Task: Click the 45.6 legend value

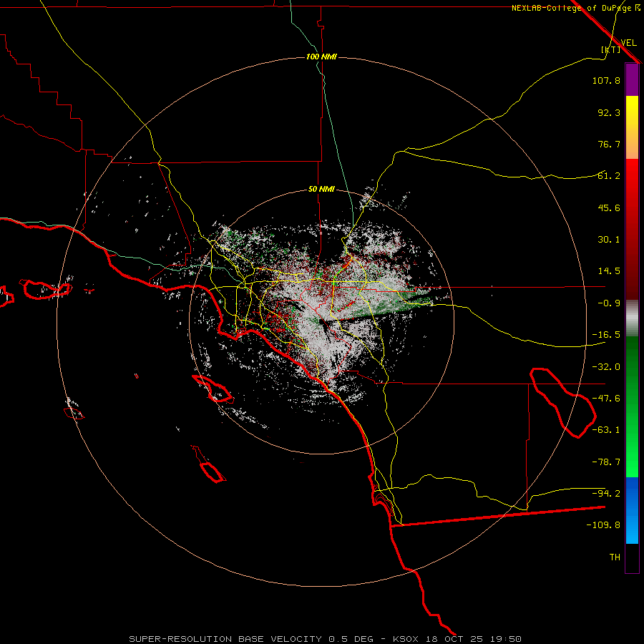Action: coord(609,208)
